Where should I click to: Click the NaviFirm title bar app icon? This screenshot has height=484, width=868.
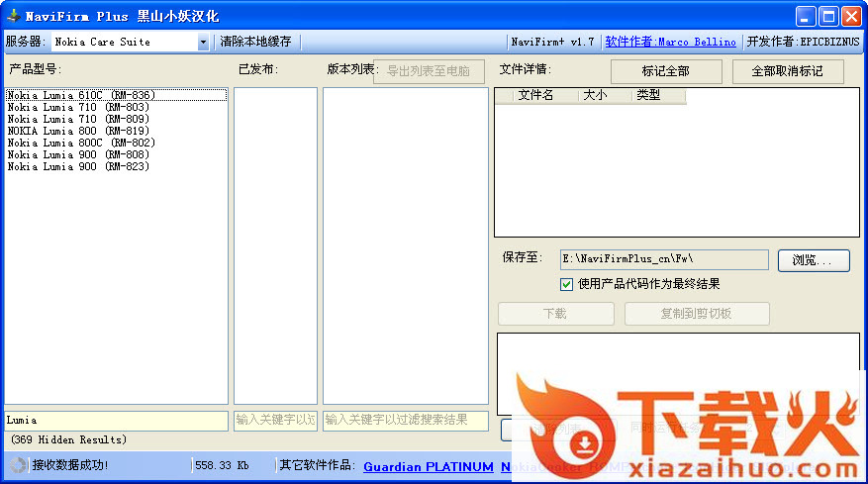(x=14, y=16)
